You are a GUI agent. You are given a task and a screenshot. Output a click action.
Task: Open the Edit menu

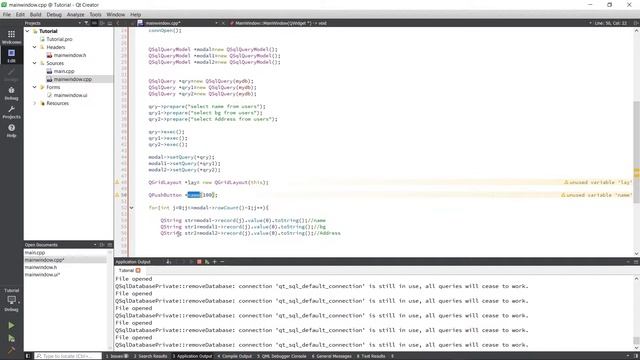tap(20, 14)
